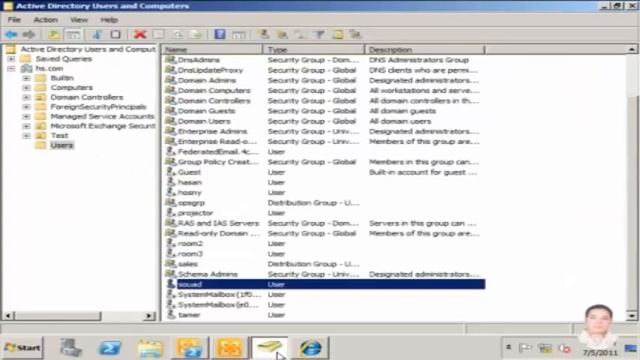Go up one level with folder icon
Image resolution: width=640 pixels, height=360 pixels.
[53, 35]
